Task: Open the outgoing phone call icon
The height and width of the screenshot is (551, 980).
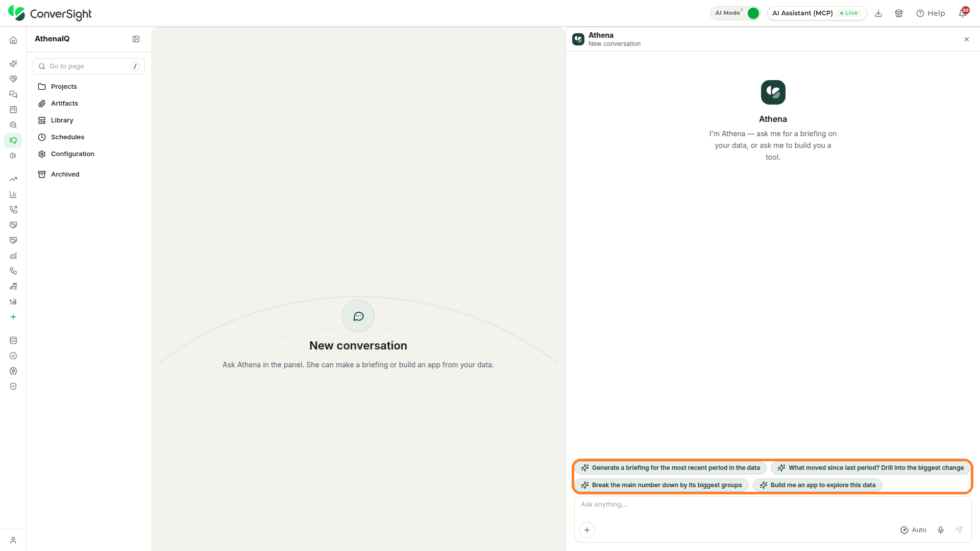Action: 13,210
